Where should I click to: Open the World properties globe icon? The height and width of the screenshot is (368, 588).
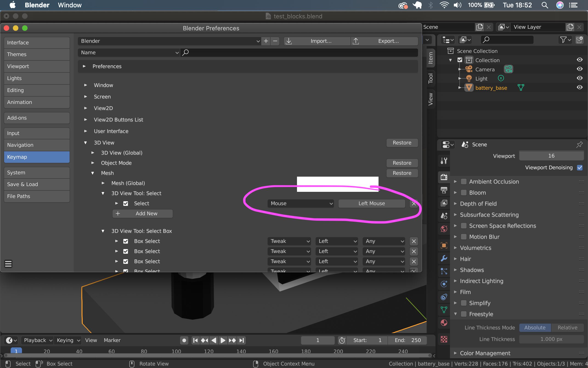point(444,229)
